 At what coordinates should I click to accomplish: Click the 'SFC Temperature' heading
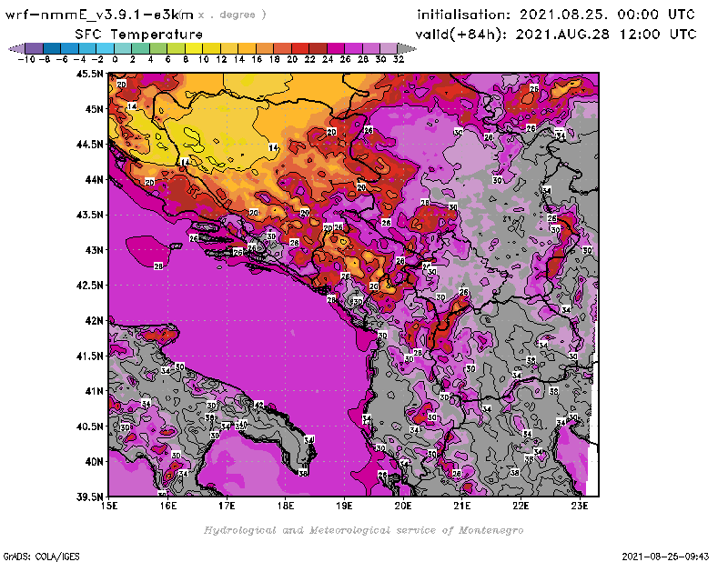(139, 35)
